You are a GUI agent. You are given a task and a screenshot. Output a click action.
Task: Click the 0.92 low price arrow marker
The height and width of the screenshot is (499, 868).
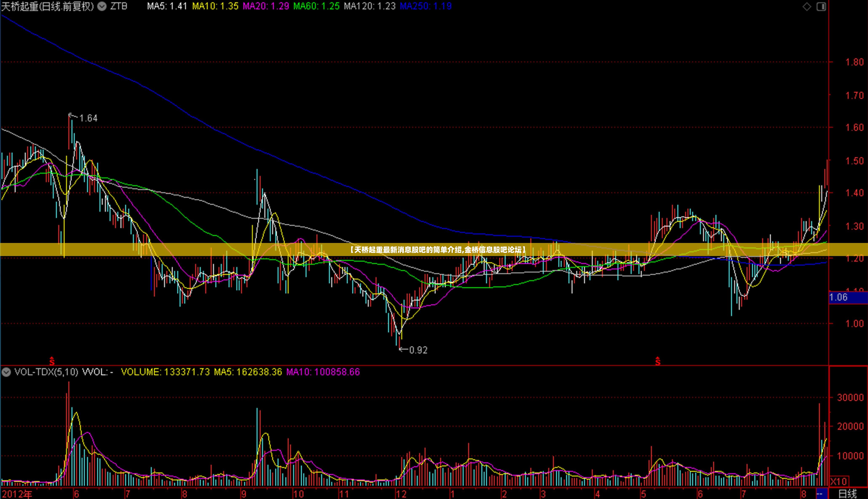[x=414, y=350]
